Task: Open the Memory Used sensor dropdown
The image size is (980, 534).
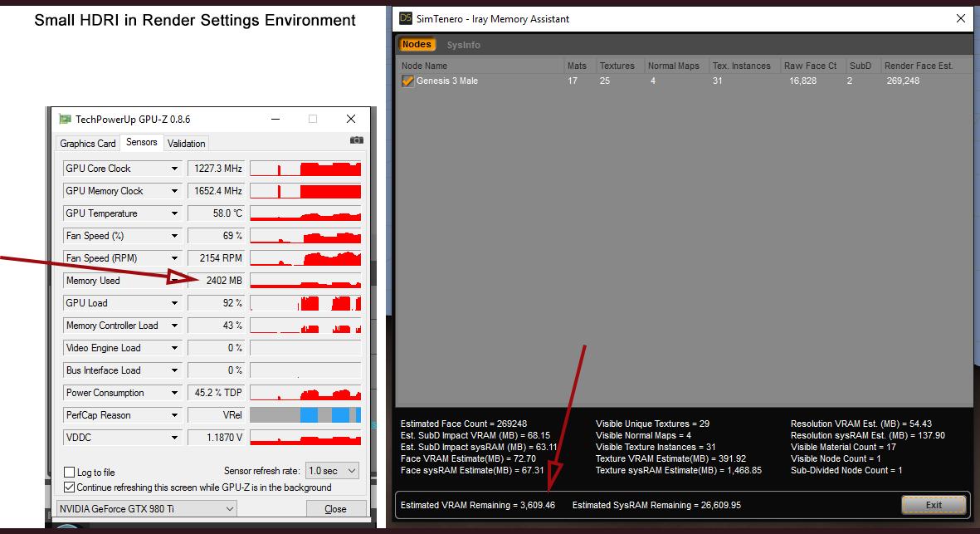Action: [x=174, y=281]
